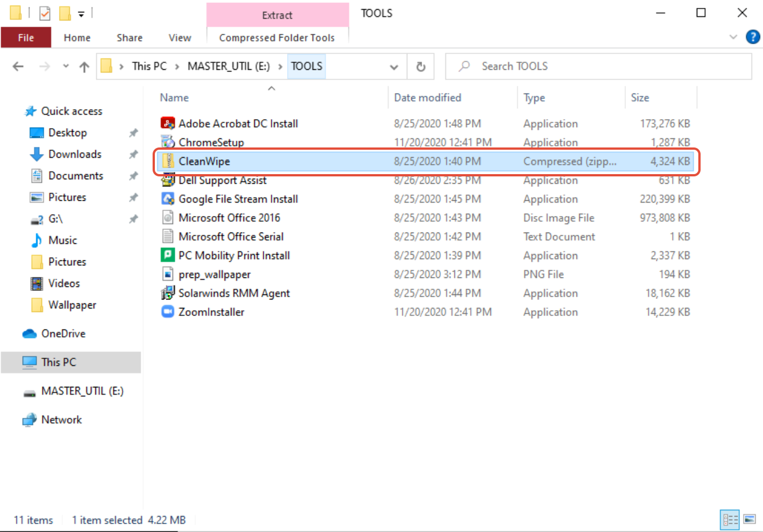Image resolution: width=763 pixels, height=532 pixels.
Task: Select Music in the navigation pane
Action: click(x=62, y=240)
